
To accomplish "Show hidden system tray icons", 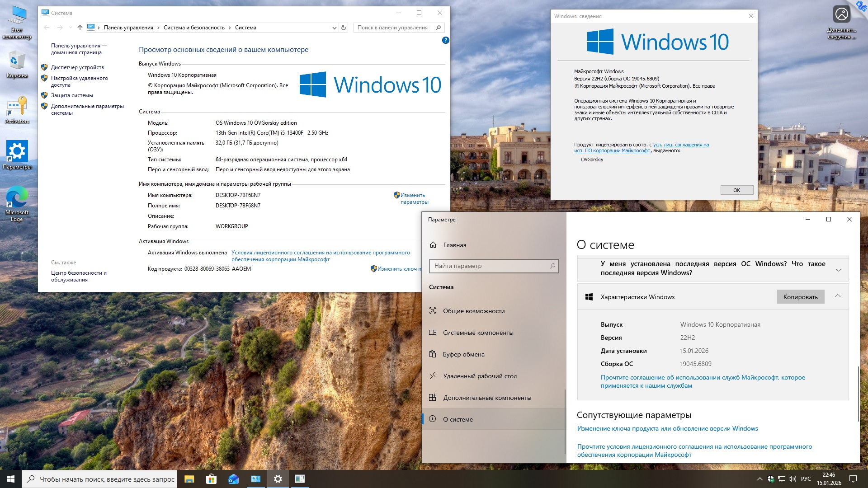I will click(759, 479).
